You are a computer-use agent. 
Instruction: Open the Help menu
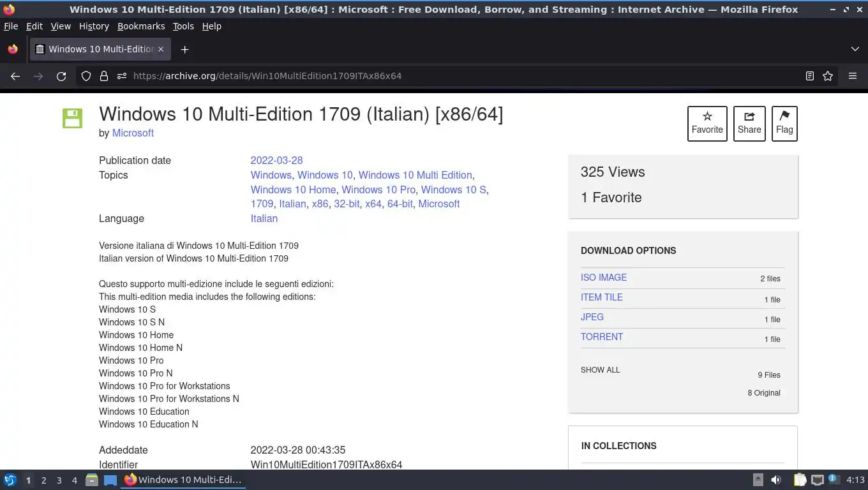coord(212,26)
